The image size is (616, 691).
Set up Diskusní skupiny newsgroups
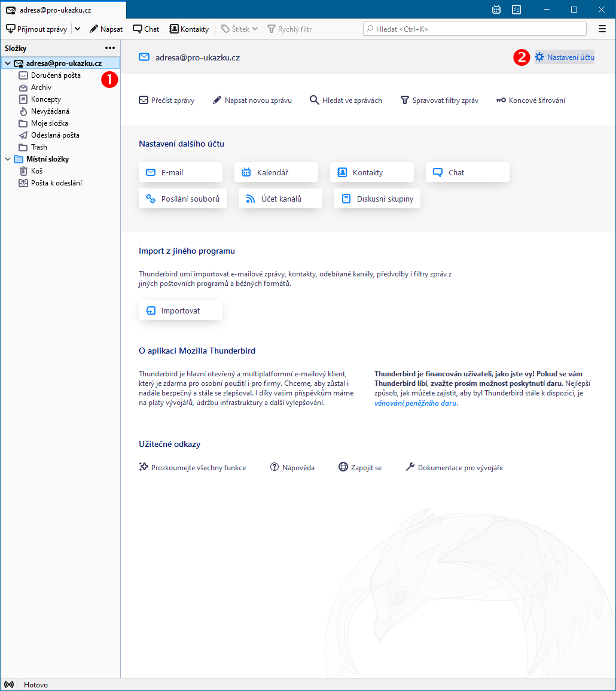point(377,199)
